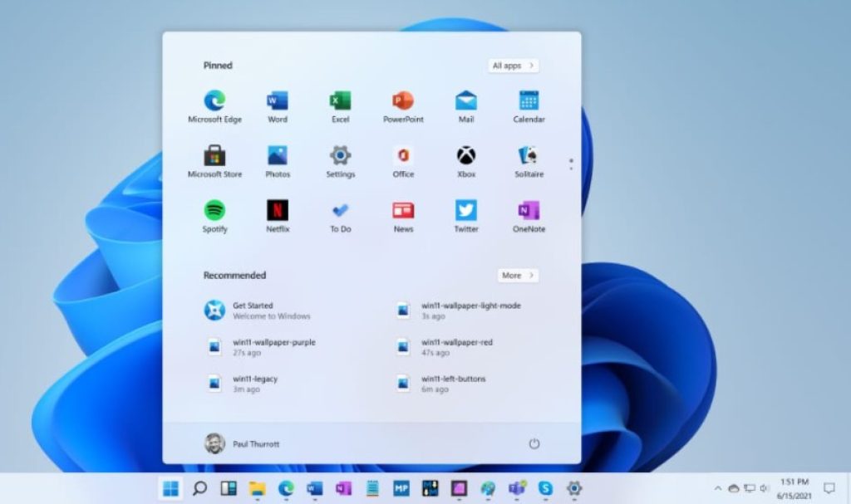Show hidden system tray icons
The image size is (851, 504).
tap(718, 489)
